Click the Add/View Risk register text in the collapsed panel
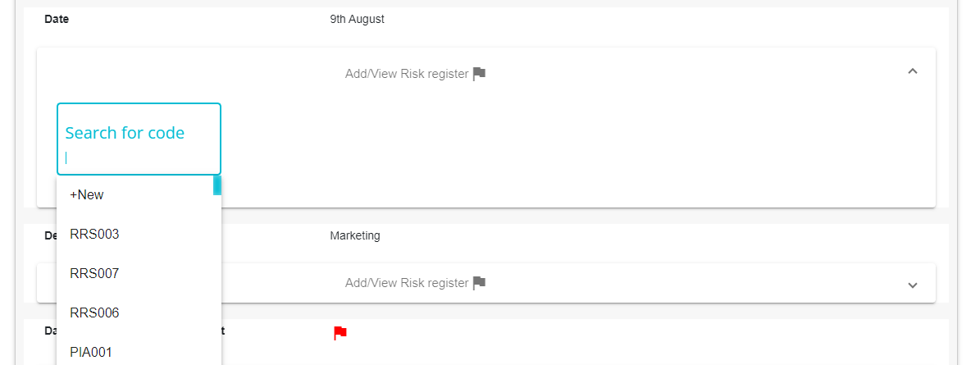The height and width of the screenshot is (365, 980). (x=407, y=283)
